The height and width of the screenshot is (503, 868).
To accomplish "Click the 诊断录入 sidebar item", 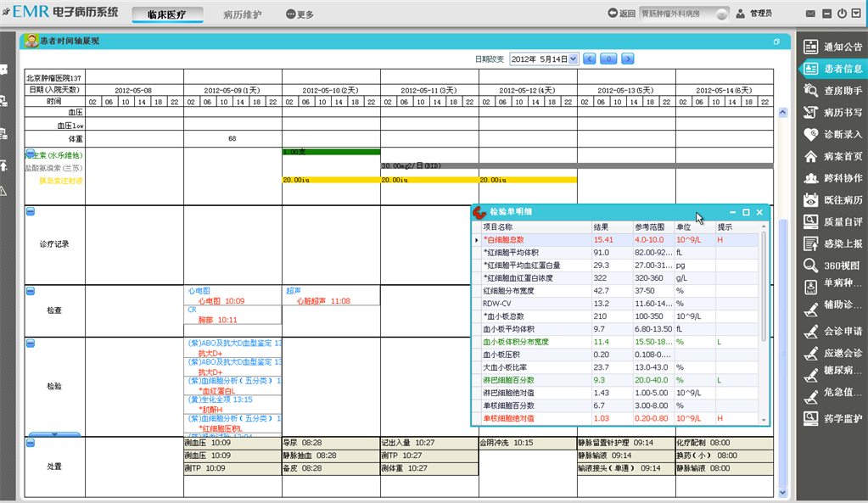I will click(832, 135).
